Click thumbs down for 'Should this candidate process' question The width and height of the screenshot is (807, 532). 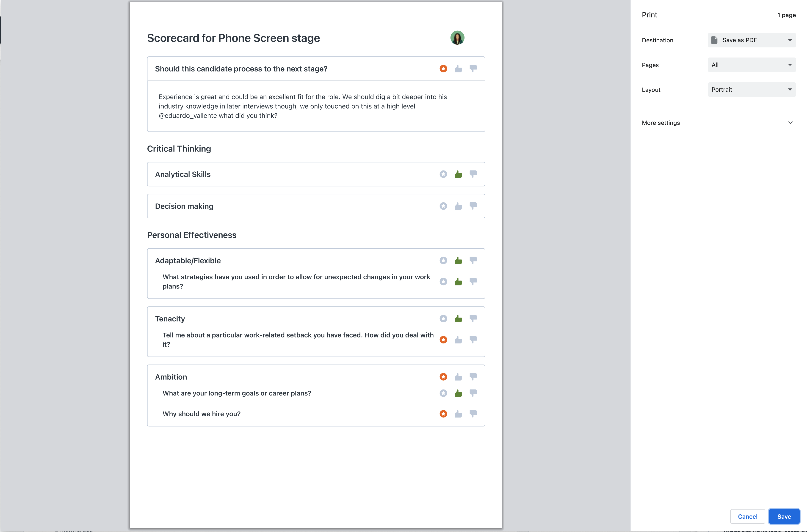(x=473, y=69)
